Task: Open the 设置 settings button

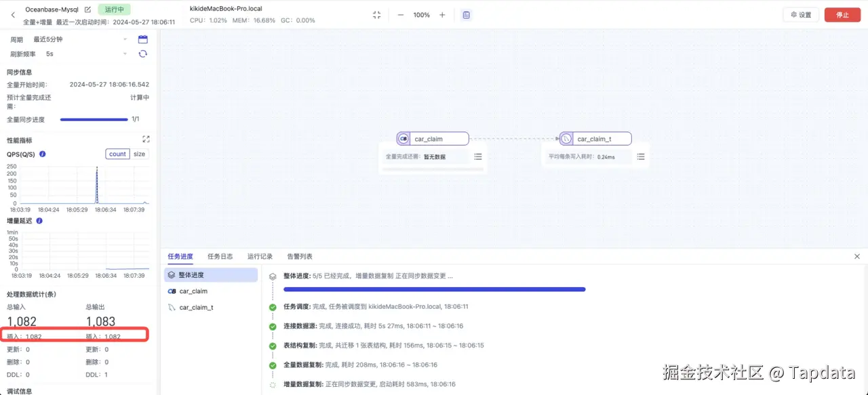Action: click(x=801, y=15)
